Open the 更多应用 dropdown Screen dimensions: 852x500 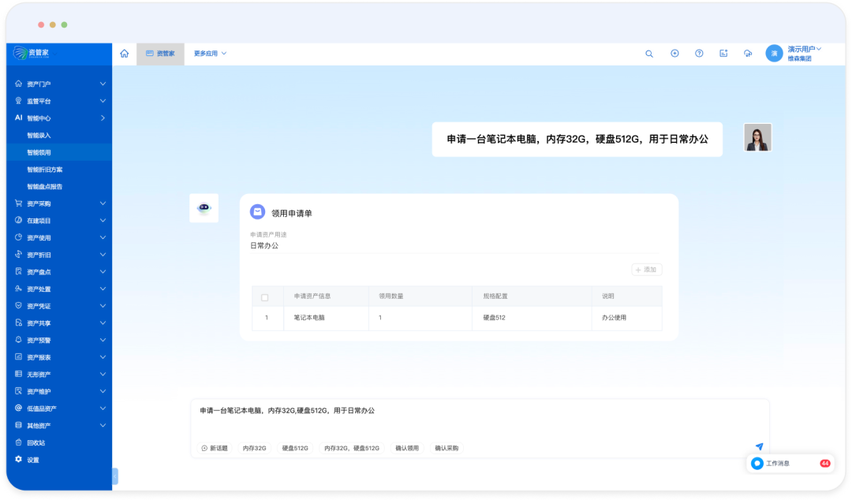click(x=210, y=53)
